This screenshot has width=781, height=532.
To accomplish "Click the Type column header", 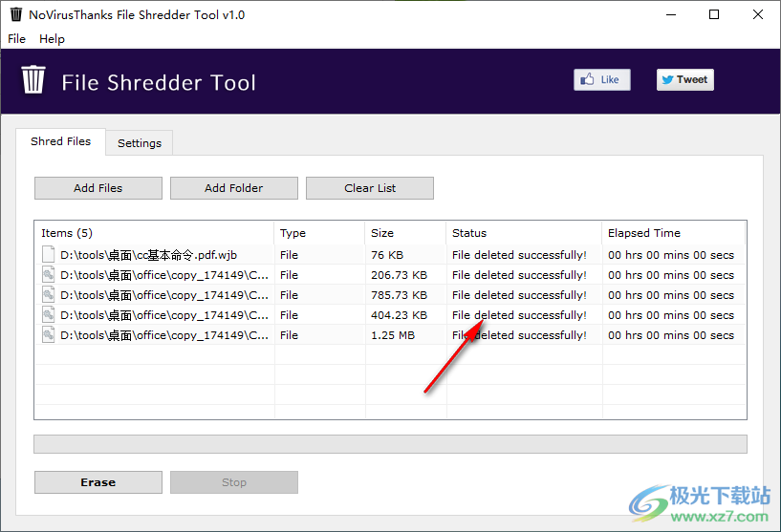I will 319,233.
